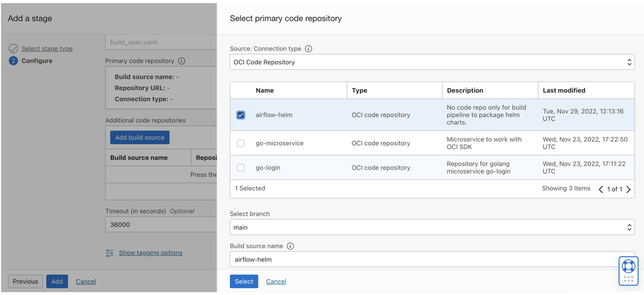This screenshot has height=295, width=644.
Task: Click the Add build source button
Action: pyautogui.click(x=140, y=137)
